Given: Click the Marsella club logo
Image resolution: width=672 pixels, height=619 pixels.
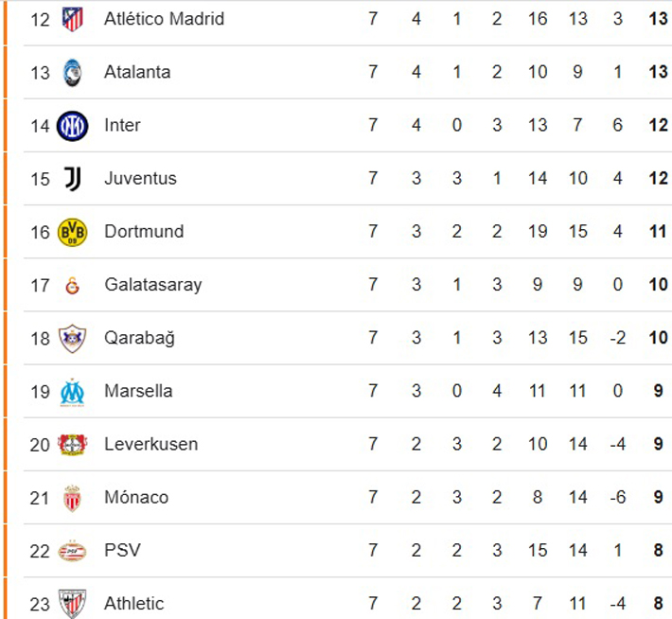Looking at the screenshot, I should [x=72, y=391].
